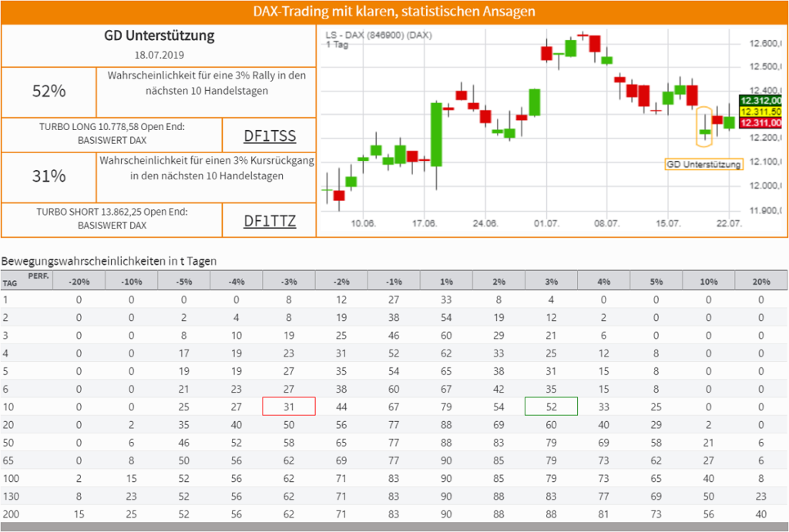The height and width of the screenshot is (532, 789).
Task: Click the 3% column header
Action: [551, 282]
